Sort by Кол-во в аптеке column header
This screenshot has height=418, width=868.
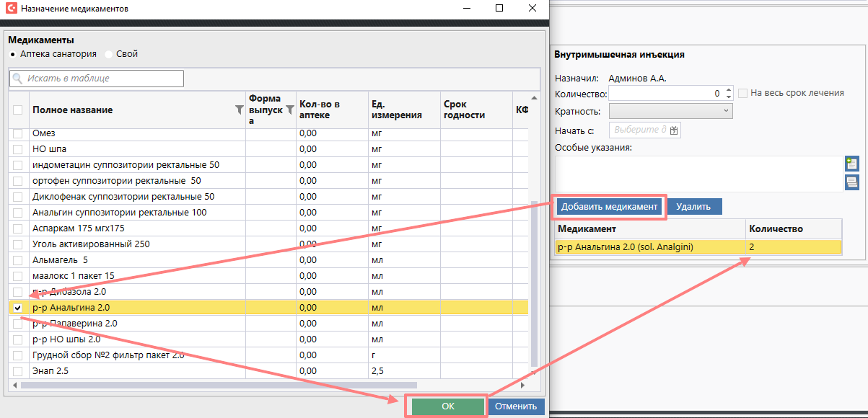point(319,110)
